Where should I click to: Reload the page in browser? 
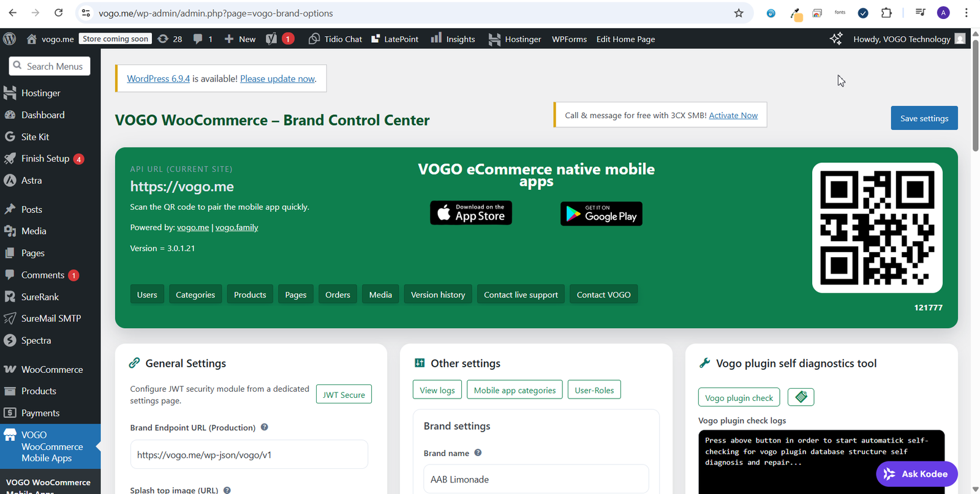pyautogui.click(x=58, y=13)
